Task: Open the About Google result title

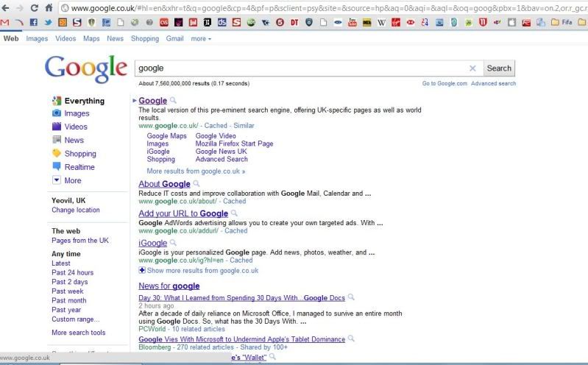Action: (164, 184)
